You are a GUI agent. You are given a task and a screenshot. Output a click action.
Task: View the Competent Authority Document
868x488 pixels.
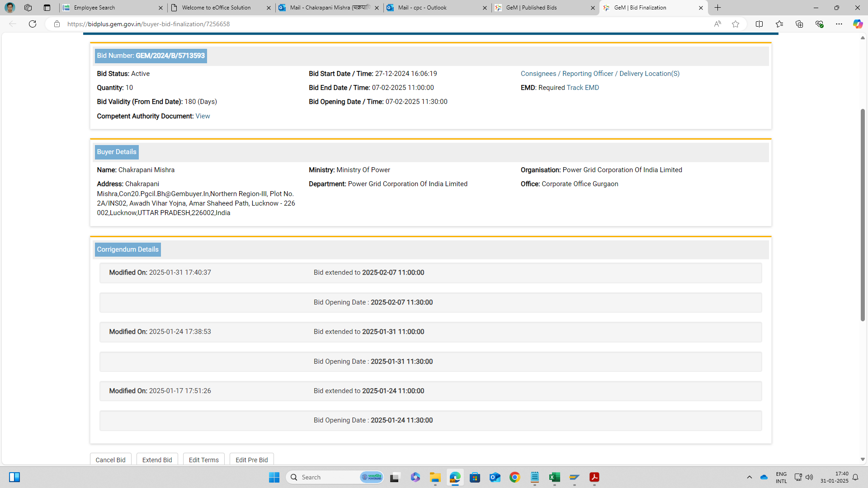pos(203,116)
